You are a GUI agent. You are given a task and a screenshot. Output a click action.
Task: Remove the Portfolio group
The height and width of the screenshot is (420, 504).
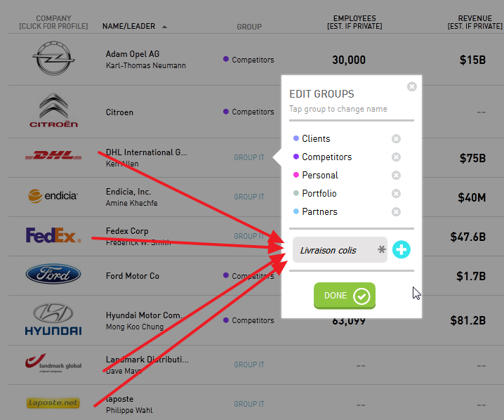click(396, 194)
